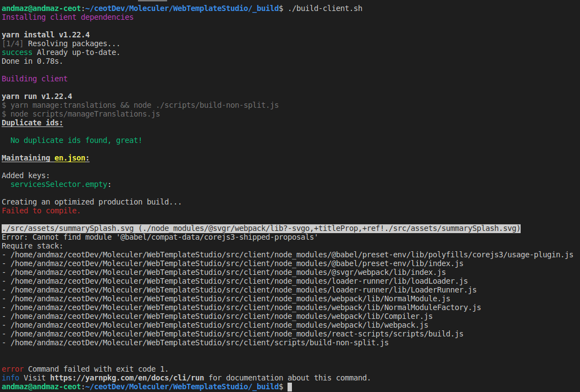Click the 'yarn manage:translations' command line
Viewport: 580px width, 392px height.
coord(140,106)
